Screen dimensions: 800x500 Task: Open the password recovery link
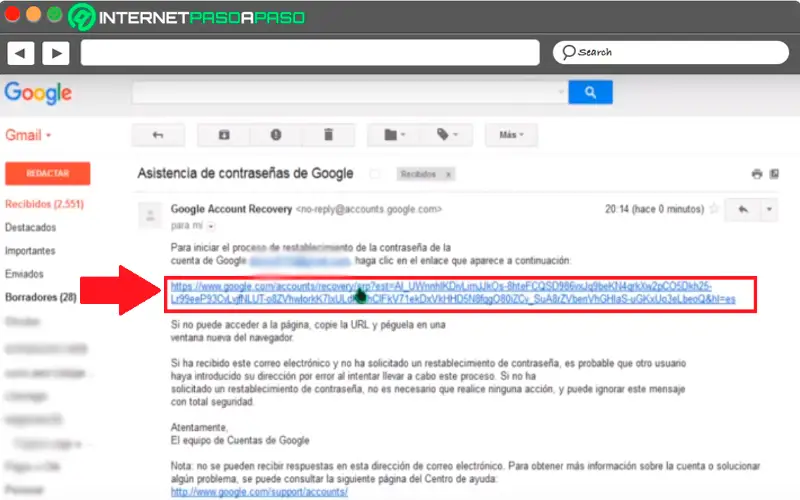(x=453, y=293)
